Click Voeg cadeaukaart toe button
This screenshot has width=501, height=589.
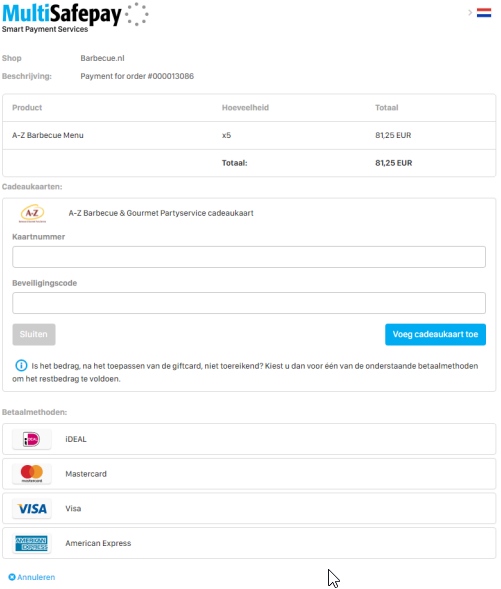(x=435, y=334)
